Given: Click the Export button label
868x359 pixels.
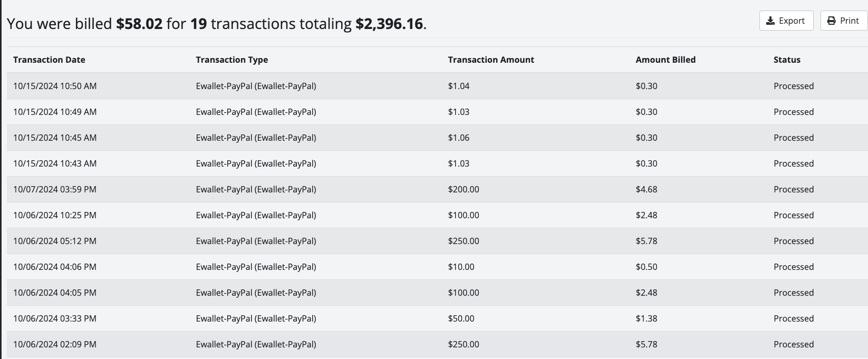Looking at the screenshot, I should (792, 21).
